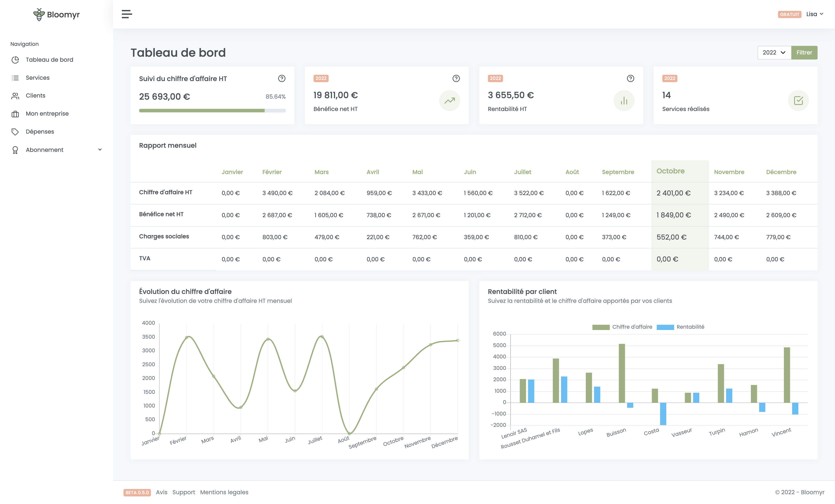Click the trending-up arrow icon on Bénéfice card

450,101
